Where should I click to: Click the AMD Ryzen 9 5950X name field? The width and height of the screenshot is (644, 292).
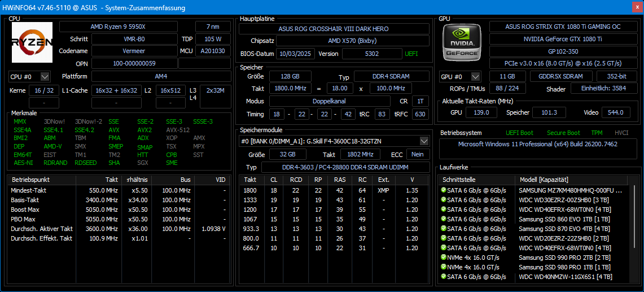tap(125, 27)
